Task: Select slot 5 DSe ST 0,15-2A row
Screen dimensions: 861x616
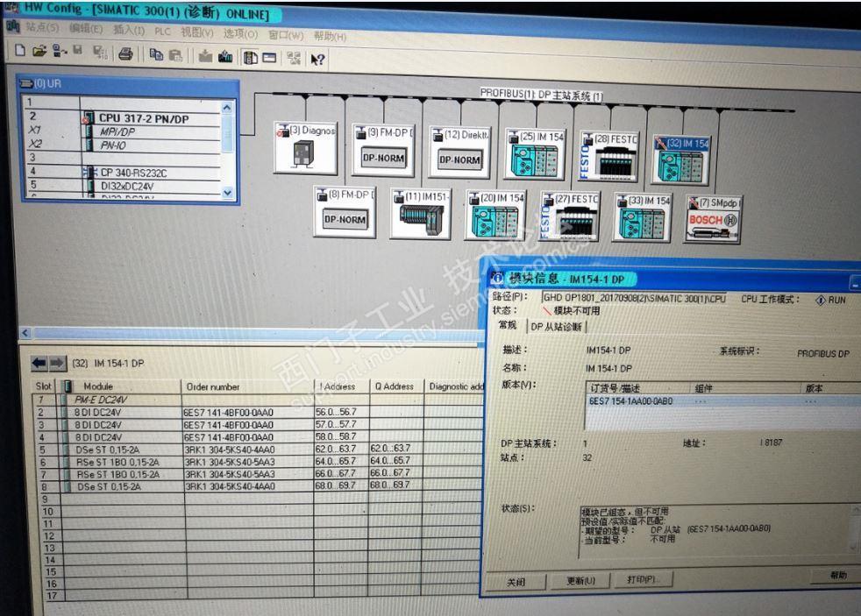Action: [258, 450]
